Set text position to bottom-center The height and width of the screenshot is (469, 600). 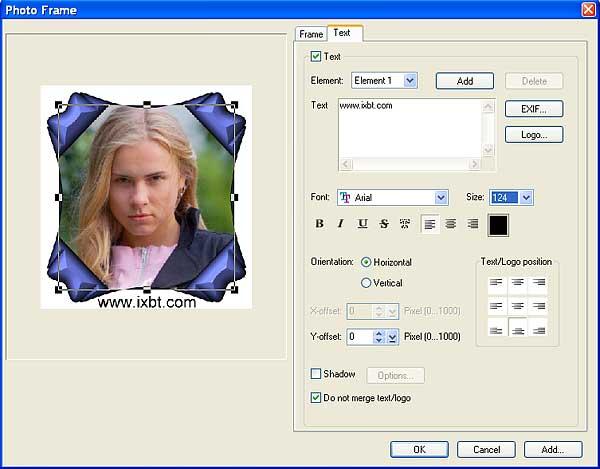click(x=518, y=328)
